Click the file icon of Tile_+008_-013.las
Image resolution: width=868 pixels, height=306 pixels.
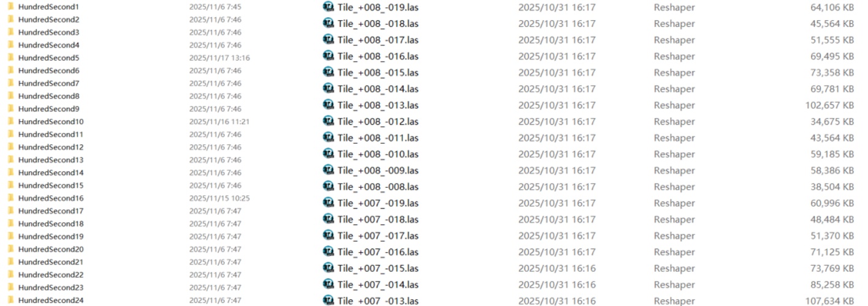tap(328, 105)
